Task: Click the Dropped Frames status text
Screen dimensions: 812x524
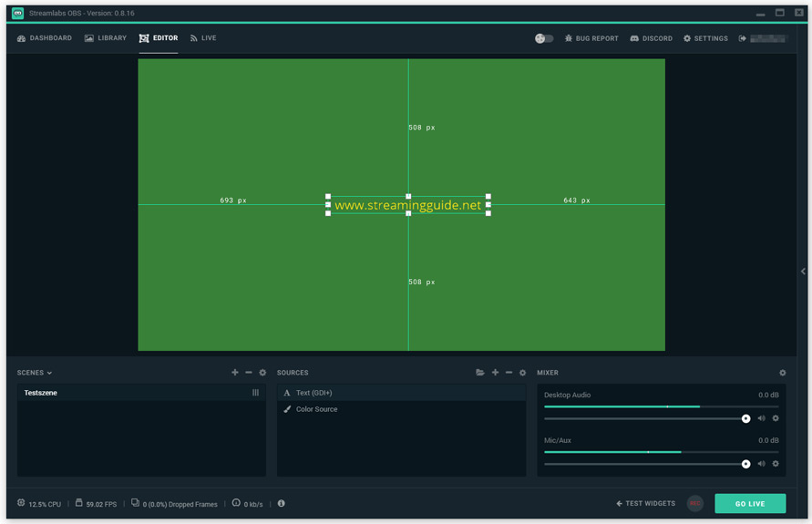Action: (180, 504)
